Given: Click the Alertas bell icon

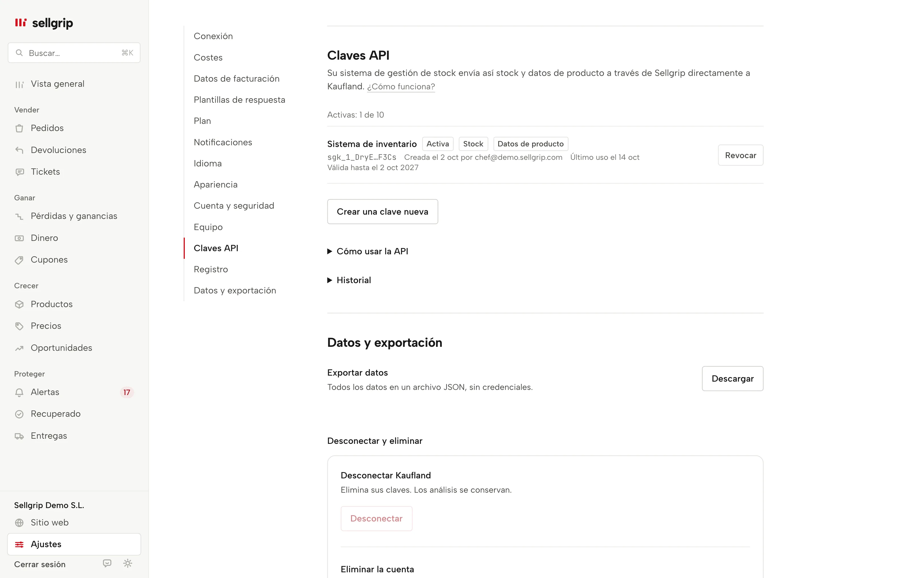Looking at the screenshot, I should coord(19,392).
